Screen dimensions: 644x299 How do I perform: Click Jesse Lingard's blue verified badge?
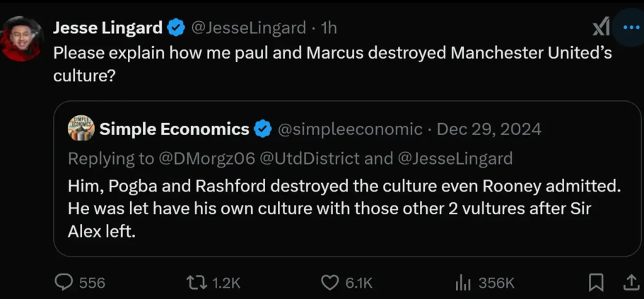176,28
